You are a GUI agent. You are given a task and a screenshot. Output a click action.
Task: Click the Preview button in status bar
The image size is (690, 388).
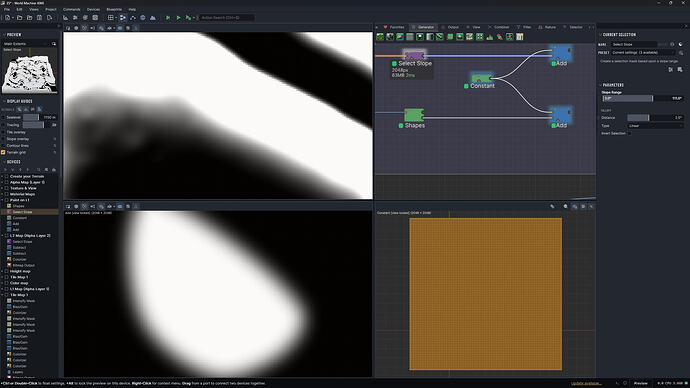click(x=641, y=384)
